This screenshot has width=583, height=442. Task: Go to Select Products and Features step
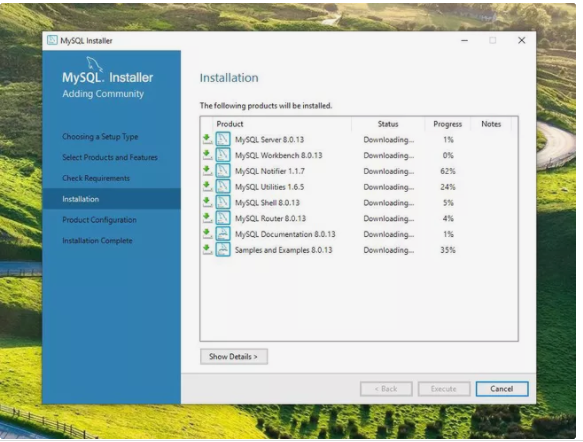point(110,157)
